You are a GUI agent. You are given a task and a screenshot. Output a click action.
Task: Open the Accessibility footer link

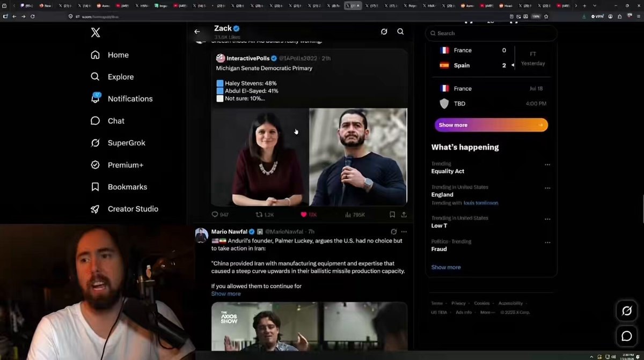click(x=510, y=304)
